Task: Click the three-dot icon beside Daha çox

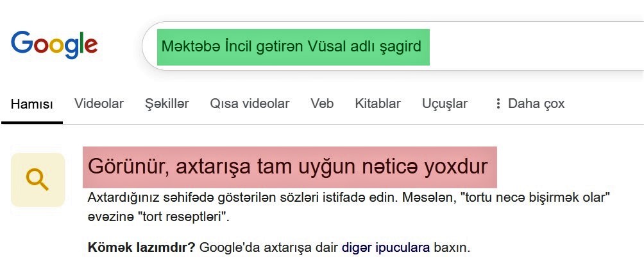Action: tap(498, 103)
